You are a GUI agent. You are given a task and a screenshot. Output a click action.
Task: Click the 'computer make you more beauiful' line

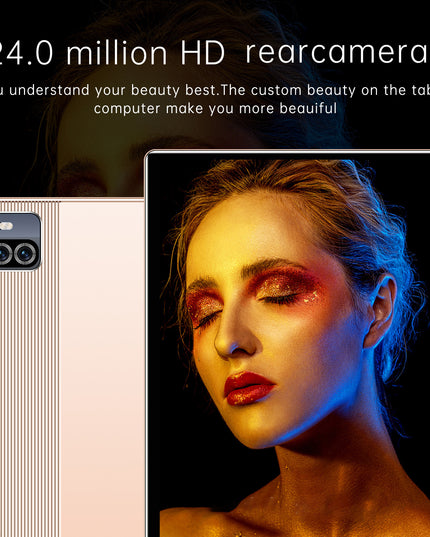pos(215,109)
